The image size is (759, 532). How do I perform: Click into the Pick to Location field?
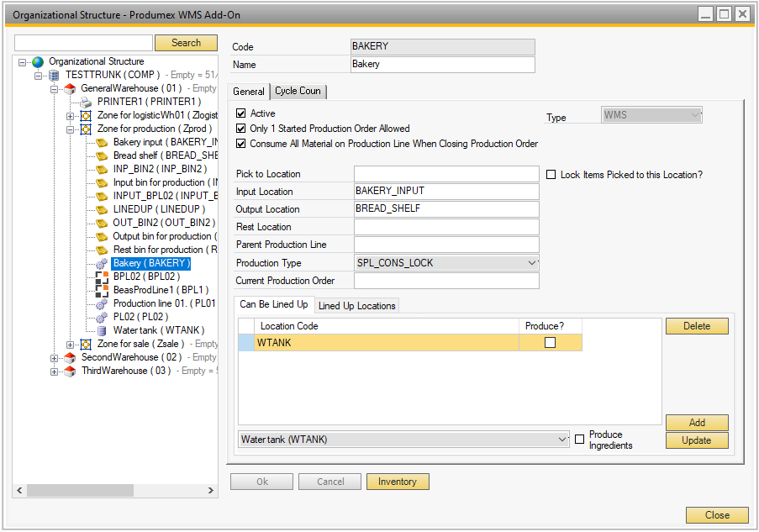click(x=445, y=174)
